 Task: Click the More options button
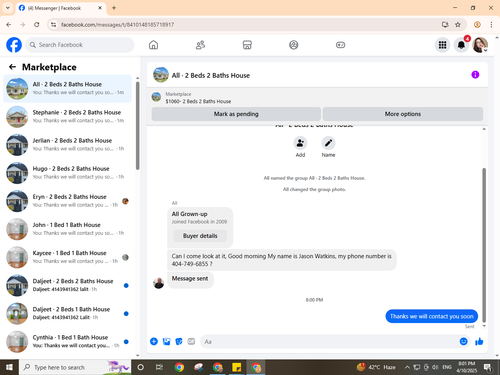(403, 114)
